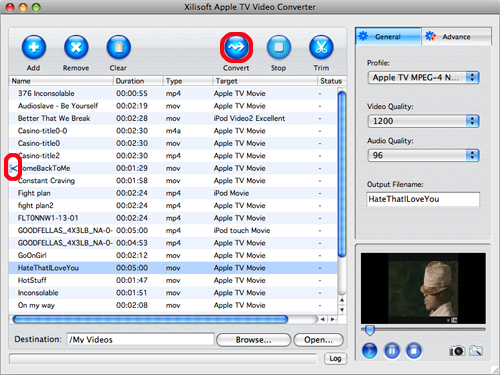Start conversion with the Convert icon
Image resolution: width=500 pixels, height=375 pixels.
pos(236,47)
